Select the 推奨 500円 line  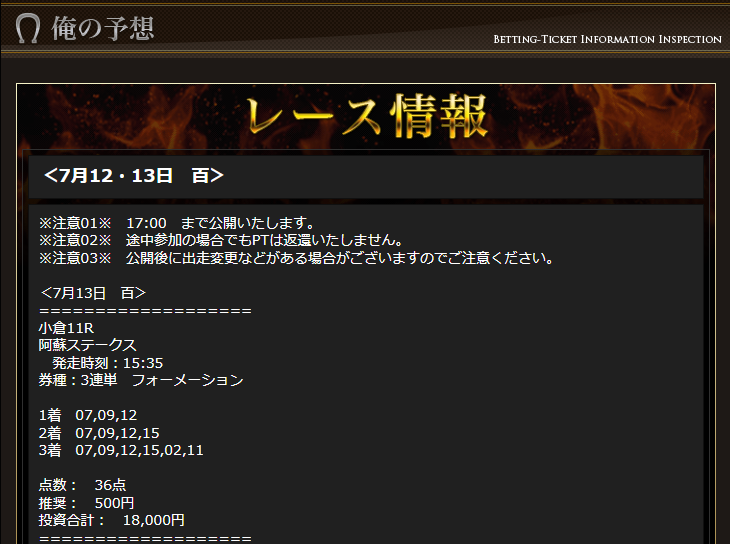[87, 503]
